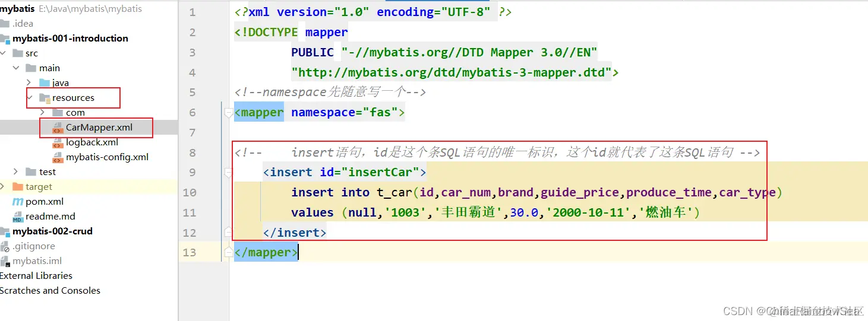Click line number 1 in gutter
The image size is (868, 321).
pos(192,12)
